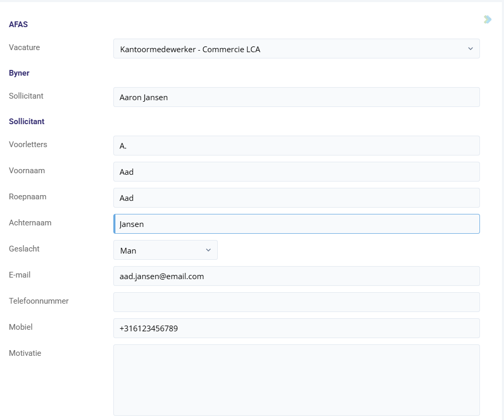This screenshot has width=504, height=420.
Task: Click the Telefoonnummer label
Action: pyautogui.click(x=39, y=301)
